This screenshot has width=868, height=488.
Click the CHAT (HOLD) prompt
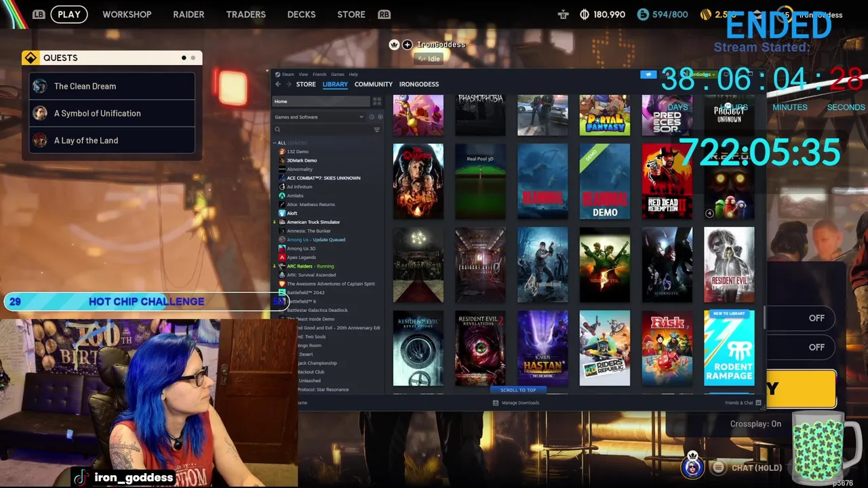757,468
